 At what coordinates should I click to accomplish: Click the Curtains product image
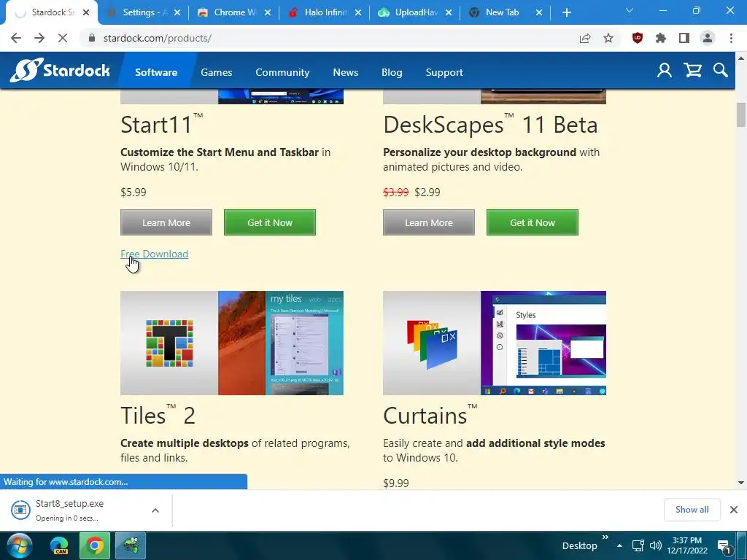(x=495, y=343)
